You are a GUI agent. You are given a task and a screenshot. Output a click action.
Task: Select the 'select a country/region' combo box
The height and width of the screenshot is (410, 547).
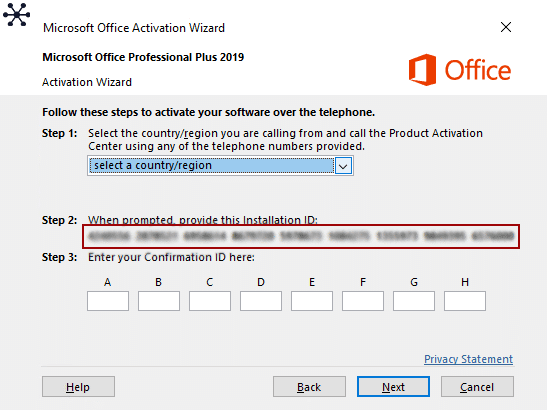(220, 166)
